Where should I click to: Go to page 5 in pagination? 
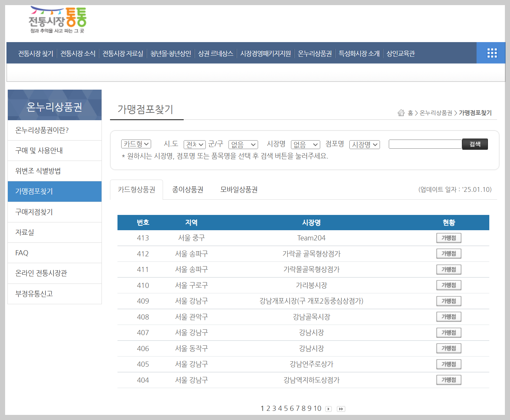coord(286,408)
